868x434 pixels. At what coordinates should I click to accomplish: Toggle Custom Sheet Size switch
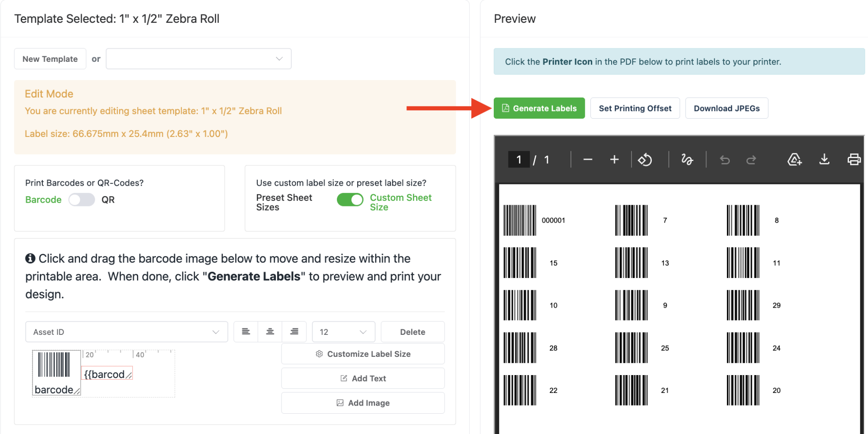tap(350, 200)
